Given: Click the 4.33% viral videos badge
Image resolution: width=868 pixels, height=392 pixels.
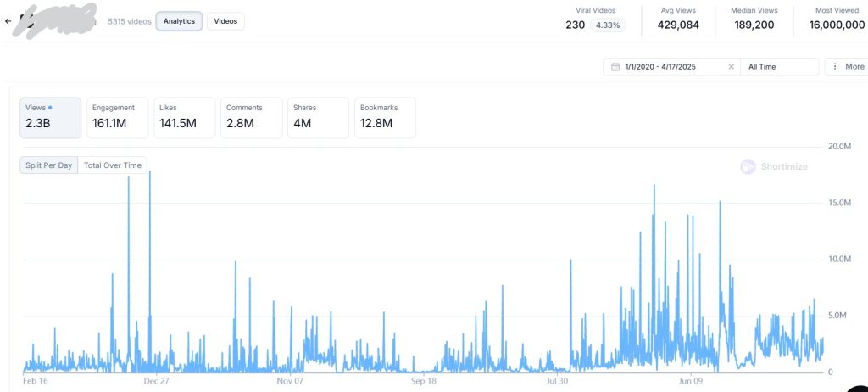Looking at the screenshot, I should click(607, 25).
